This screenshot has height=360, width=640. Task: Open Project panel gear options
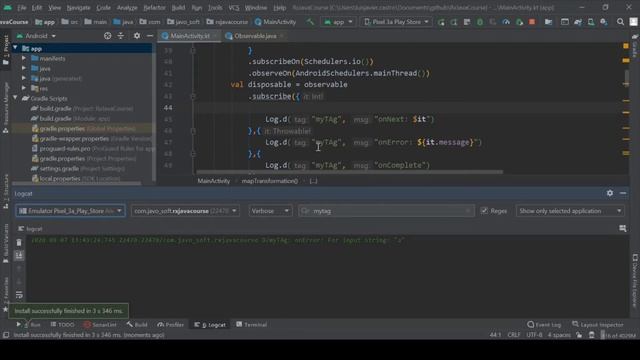pos(137,36)
